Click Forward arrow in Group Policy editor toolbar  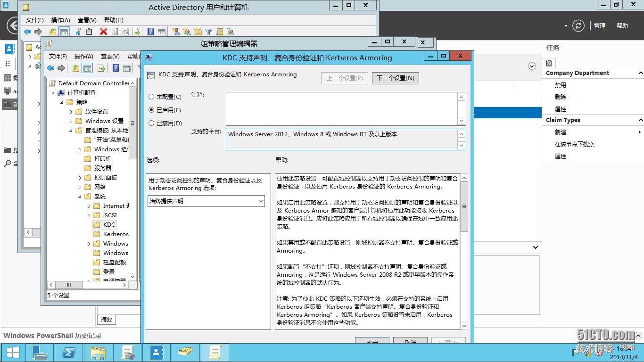coord(61,68)
